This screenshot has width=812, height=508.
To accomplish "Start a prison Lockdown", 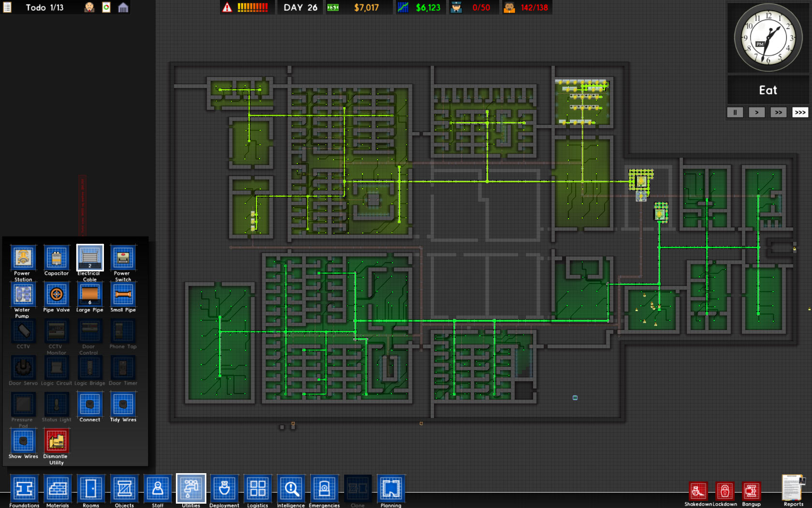I will coord(725,492).
